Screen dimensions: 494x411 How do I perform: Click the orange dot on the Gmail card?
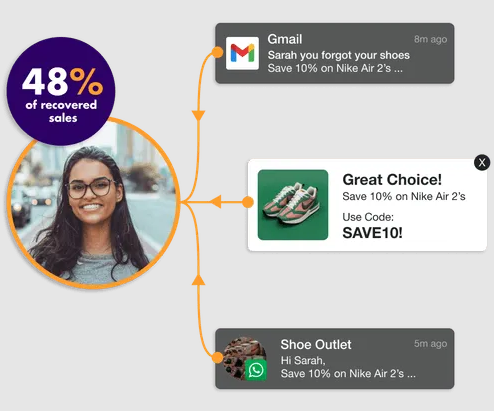coord(217,52)
